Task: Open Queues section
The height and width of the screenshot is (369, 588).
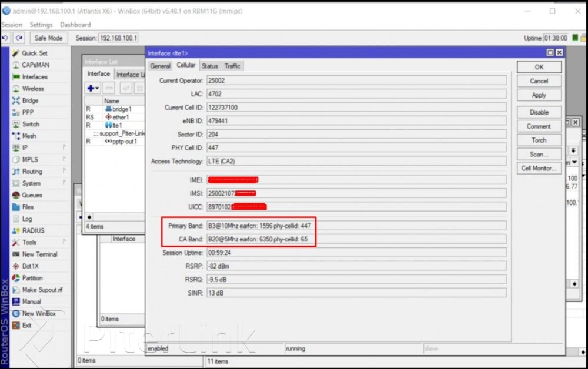Action: [x=32, y=195]
